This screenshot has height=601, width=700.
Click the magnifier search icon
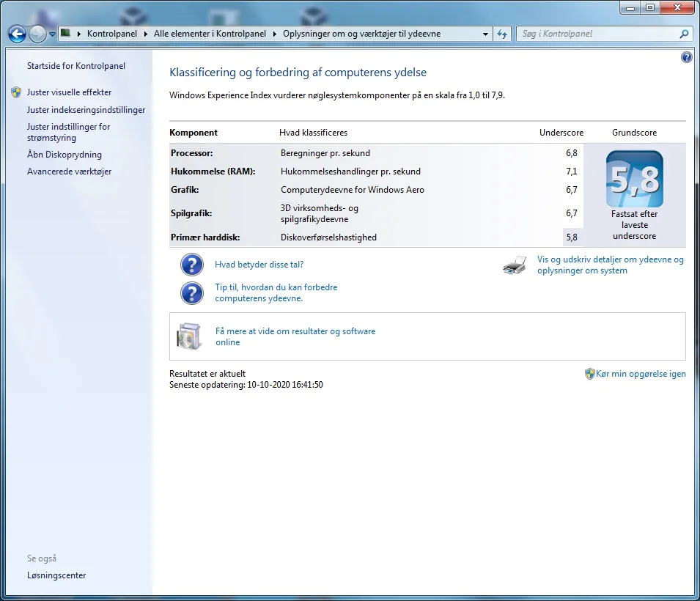pos(684,34)
